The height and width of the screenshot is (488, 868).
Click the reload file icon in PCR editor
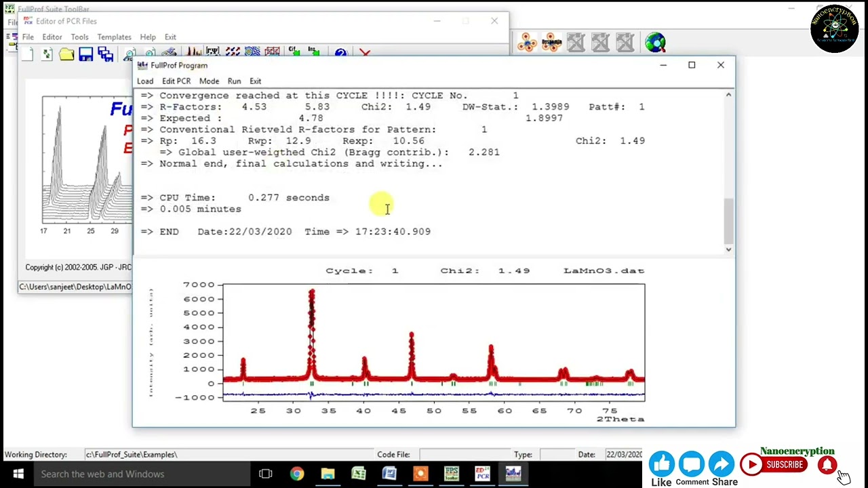click(x=47, y=54)
